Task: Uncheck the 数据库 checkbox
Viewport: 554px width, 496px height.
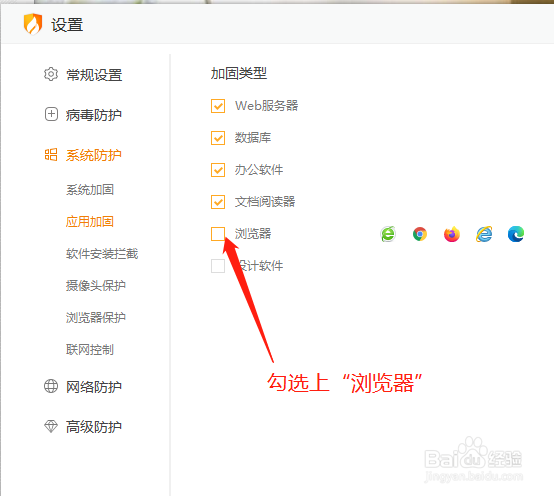Action: click(x=218, y=138)
